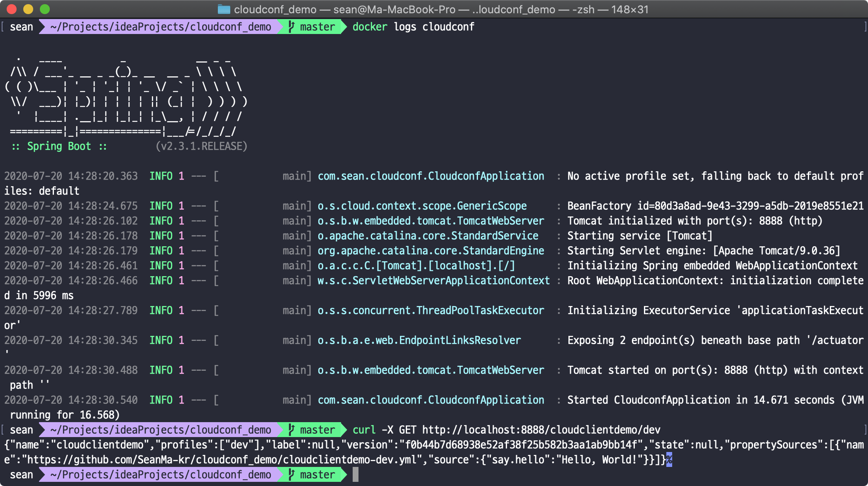
Task: Click the '(v2.3.1.RELEASE)' version text
Action: click(201, 146)
